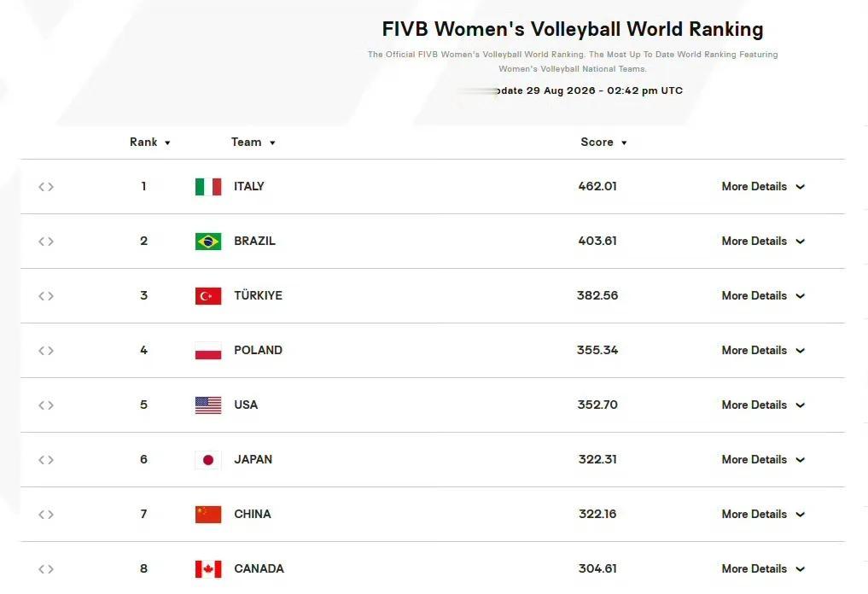868x594 pixels.
Task: Open the TÜRKIYE team name link
Action: pyautogui.click(x=258, y=295)
